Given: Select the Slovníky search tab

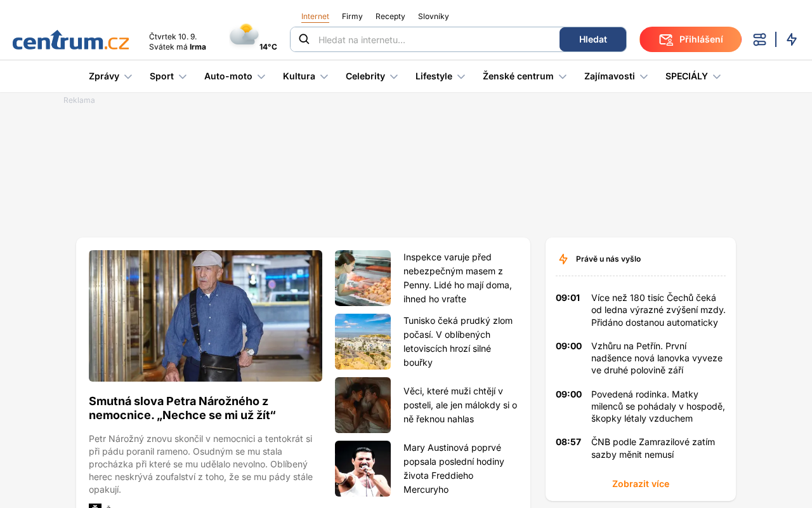Looking at the screenshot, I should [433, 17].
